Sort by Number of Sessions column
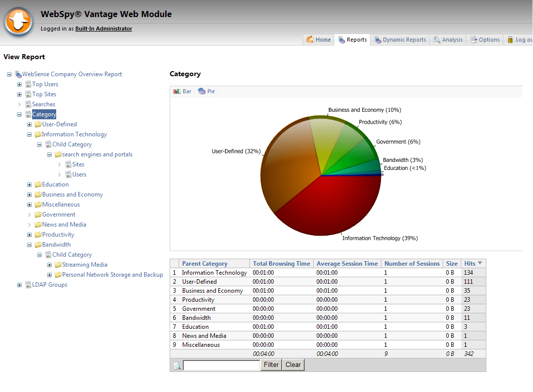The image size is (533, 392). (x=412, y=264)
